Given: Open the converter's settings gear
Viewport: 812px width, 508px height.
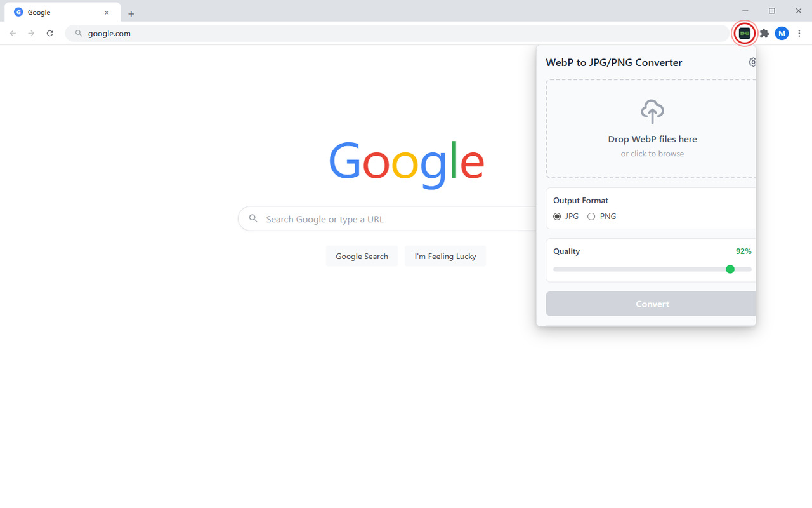Looking at the screenshot, I should 752,62.
